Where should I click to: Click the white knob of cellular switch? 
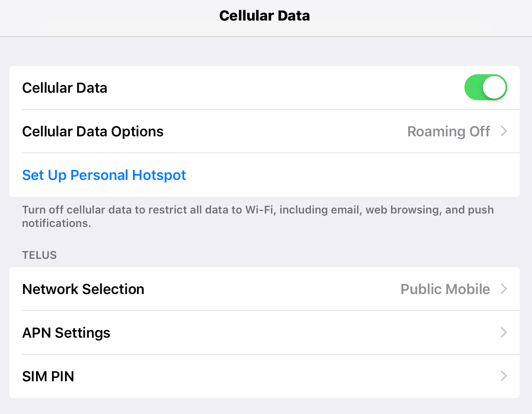click(x=494, y=88)
